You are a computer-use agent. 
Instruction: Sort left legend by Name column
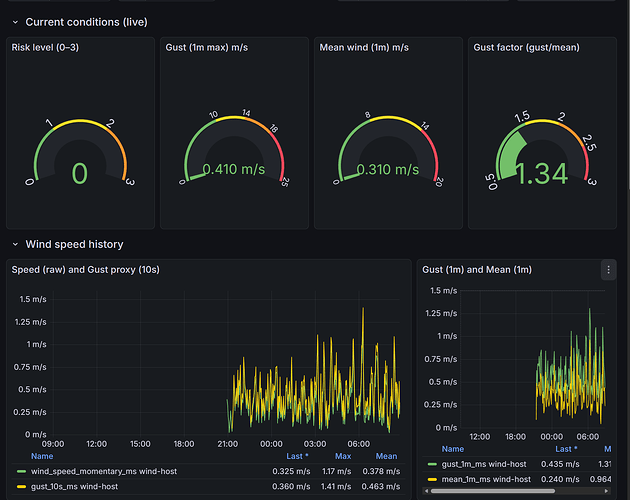[x=42, y=456]
